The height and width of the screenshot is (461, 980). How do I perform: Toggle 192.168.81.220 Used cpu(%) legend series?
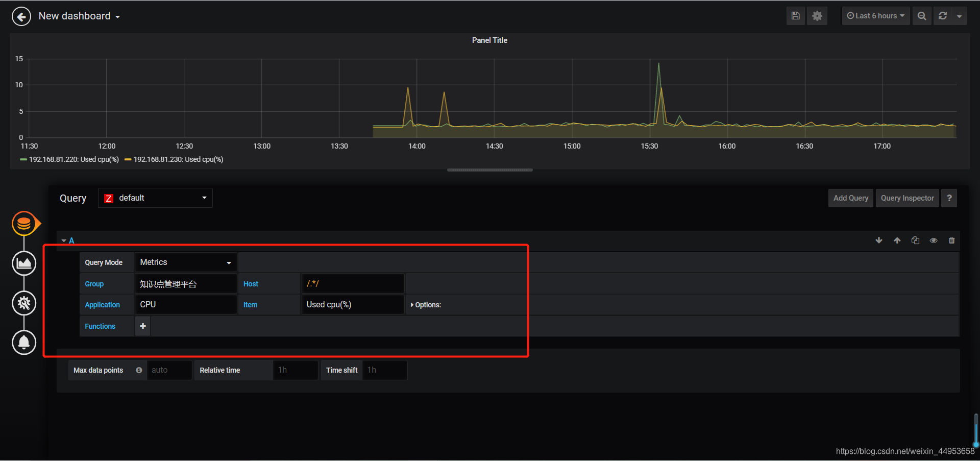click(69, 159)
